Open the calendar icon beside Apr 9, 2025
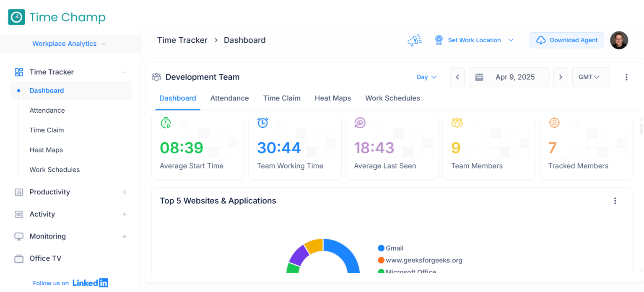 pyautogui.click(x=479, y=77)
